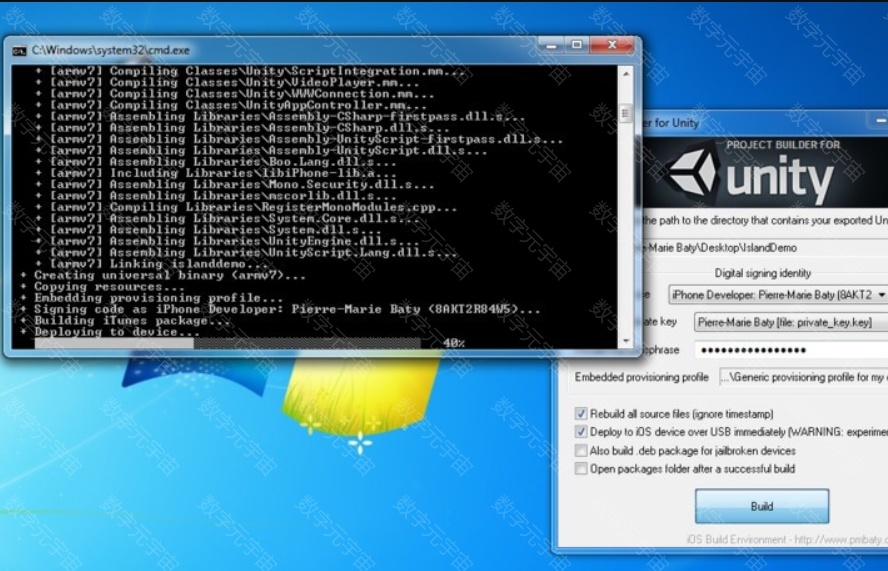Click the passphrase password field
This screenshot has height=571, width=888.
tap(791, 350)
